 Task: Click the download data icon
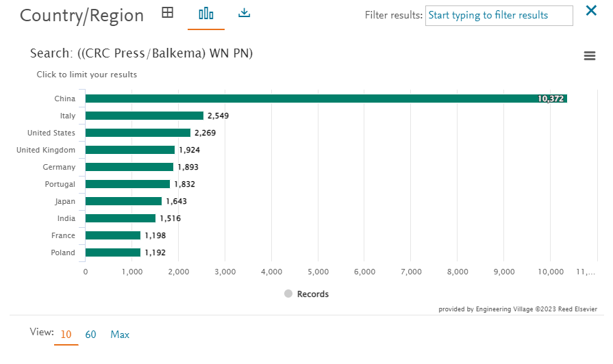point(245,13)
